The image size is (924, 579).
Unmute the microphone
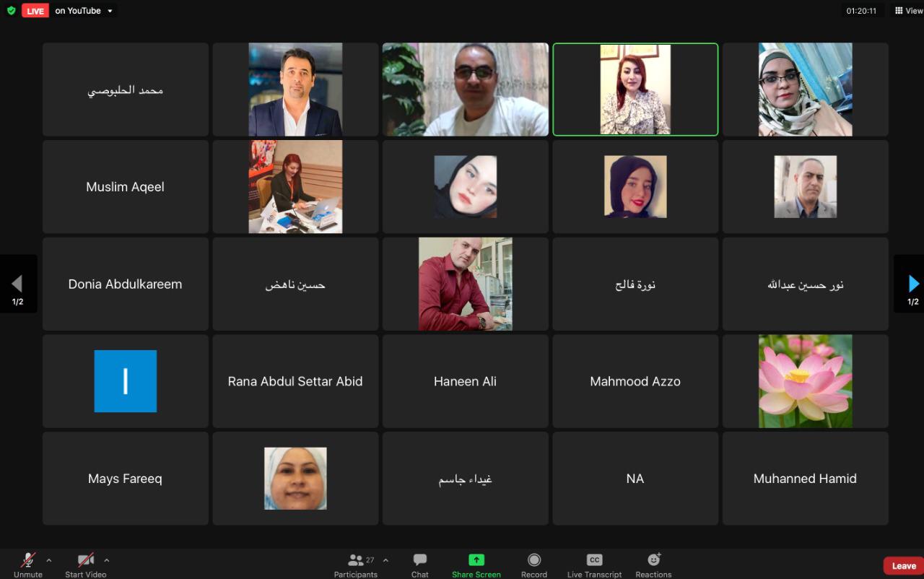28,560
